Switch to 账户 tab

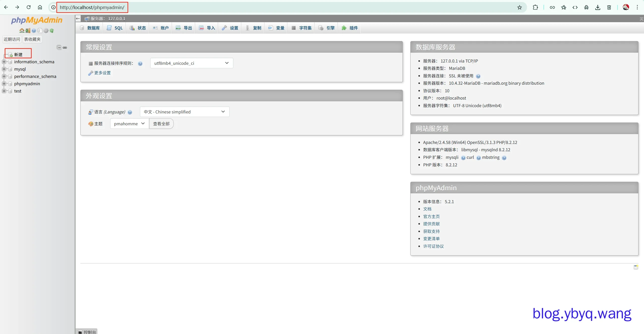pyautogui.click(x=161, y=28)
